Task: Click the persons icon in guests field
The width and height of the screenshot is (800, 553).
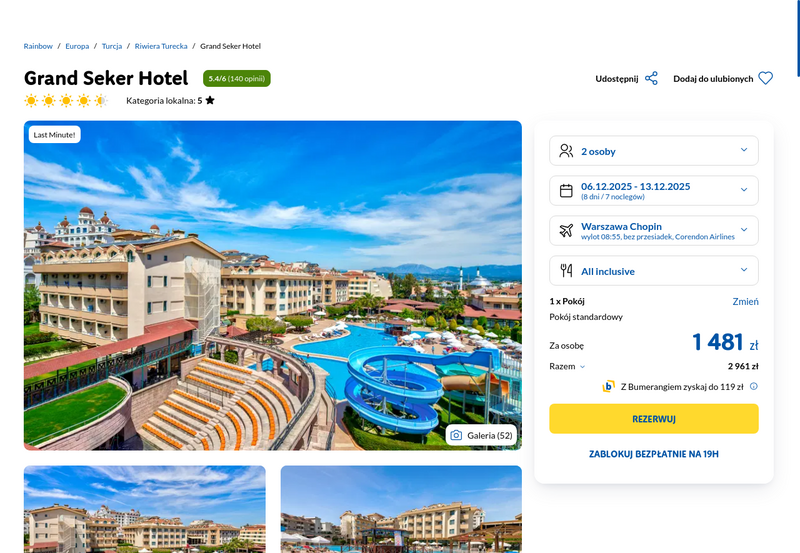Action: coord(566,150)
